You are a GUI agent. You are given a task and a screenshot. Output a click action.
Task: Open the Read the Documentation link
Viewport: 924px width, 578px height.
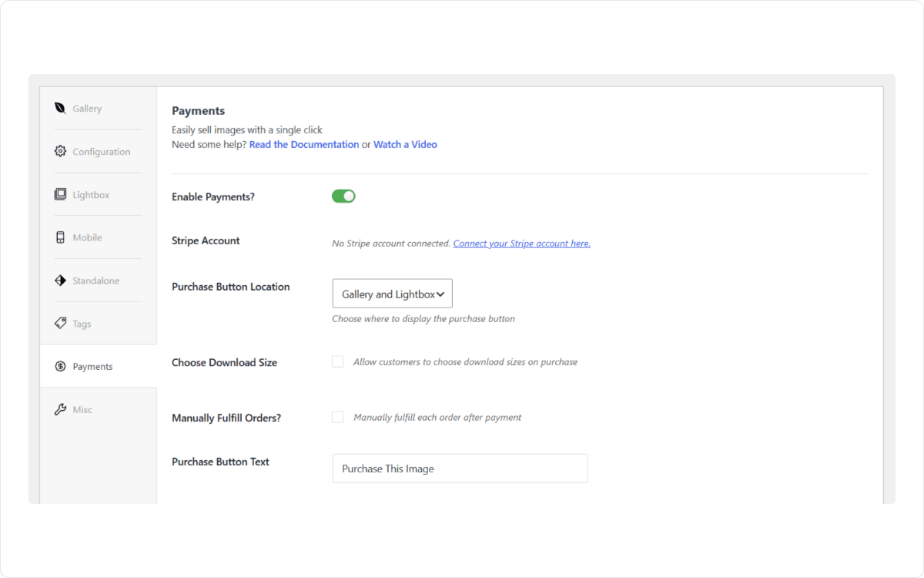pos(304,144)
